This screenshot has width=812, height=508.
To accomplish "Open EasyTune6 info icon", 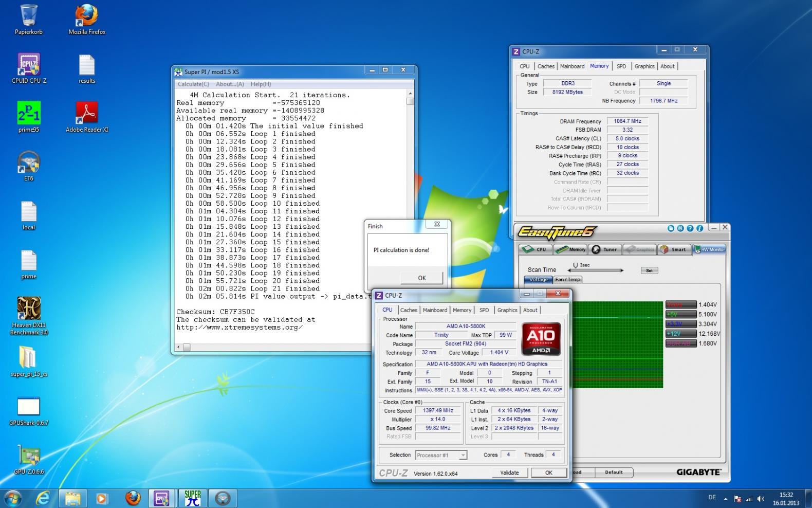I will click(x=699, y=228).
